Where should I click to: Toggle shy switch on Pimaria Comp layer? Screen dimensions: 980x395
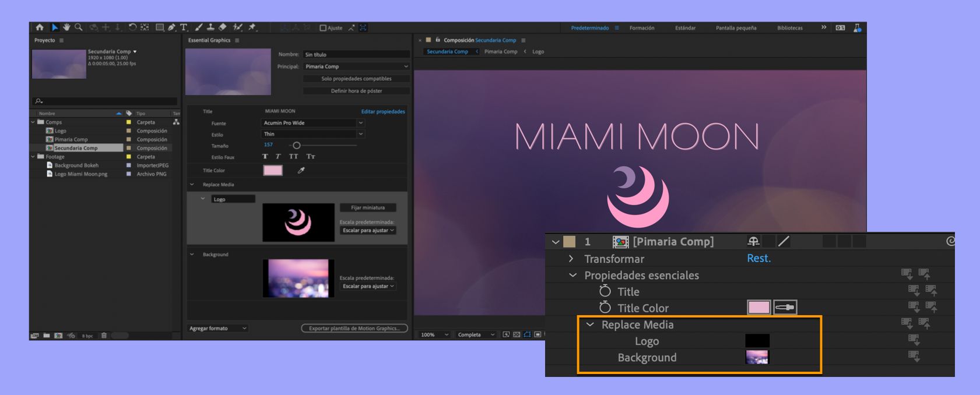[x=753, y=241]
